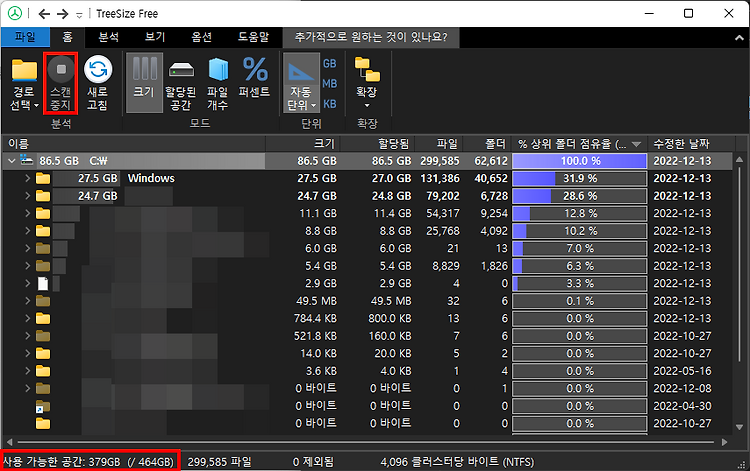
Task: Go forward with the right arrow
Action: (63, 14)
